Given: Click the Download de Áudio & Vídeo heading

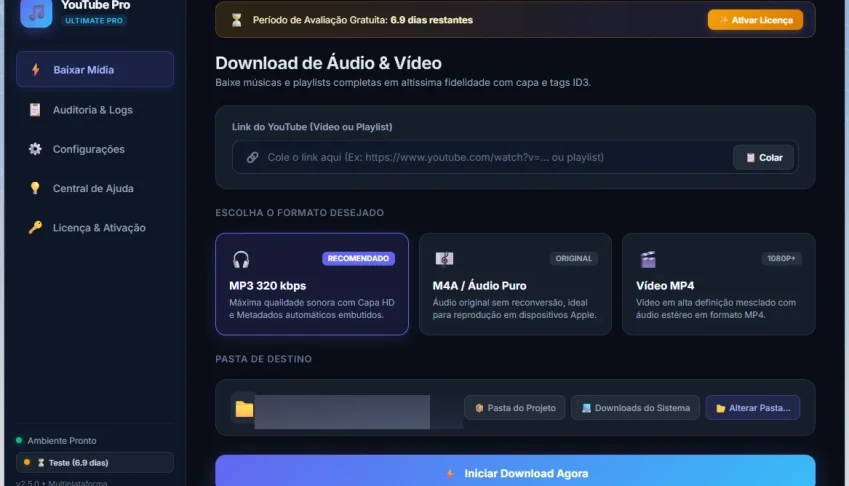Looking at the screenshot, I should [328, 63].
